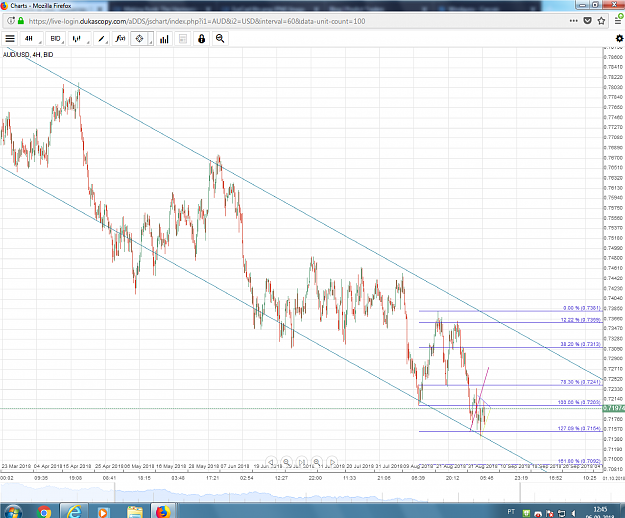The height and width of the screenshot is (518, 625).
Task: Click the greyed-out report panel icon
Action: click(183, 39)
